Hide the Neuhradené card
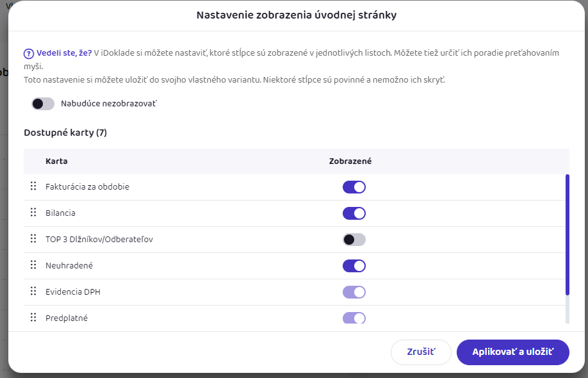Image resolution: width=588 pixels, height=378 pixels. (x=354, y=266)
